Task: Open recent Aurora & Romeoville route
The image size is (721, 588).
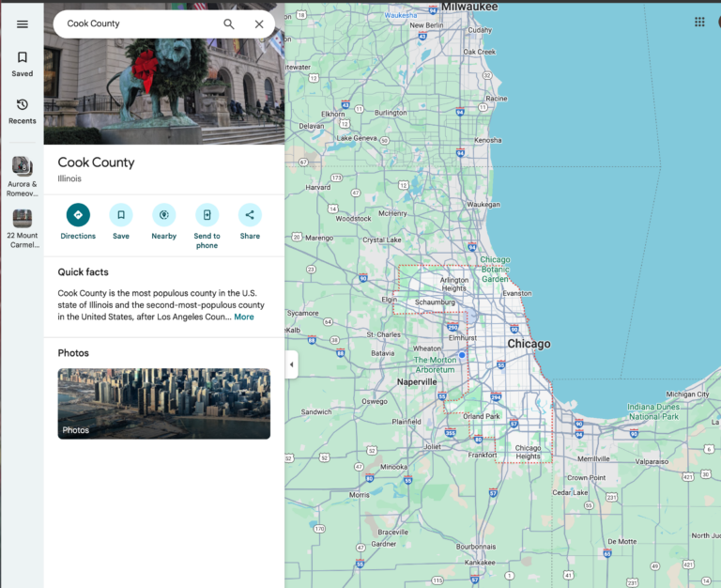Action: pos(23,172)
